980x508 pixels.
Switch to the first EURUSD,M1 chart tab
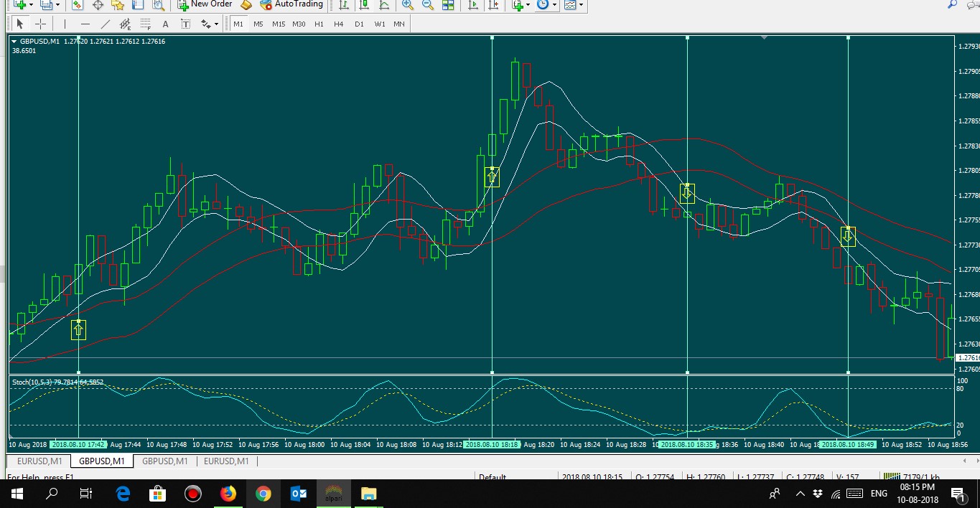39,461
